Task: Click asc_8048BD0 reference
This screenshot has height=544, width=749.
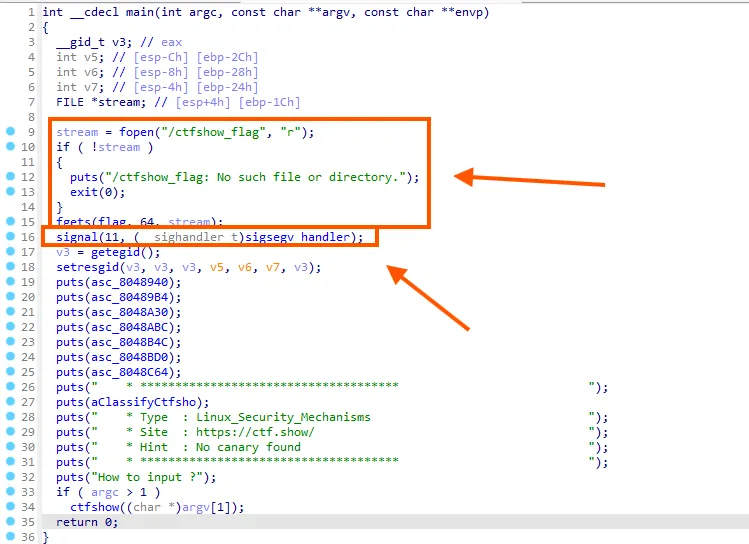Action: pos(129,357)
